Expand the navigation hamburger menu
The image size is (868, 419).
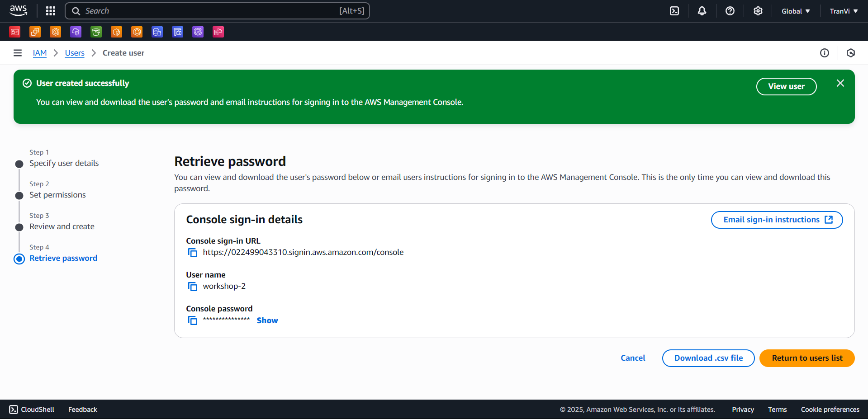pyautogui.click(x=17, y=52)
